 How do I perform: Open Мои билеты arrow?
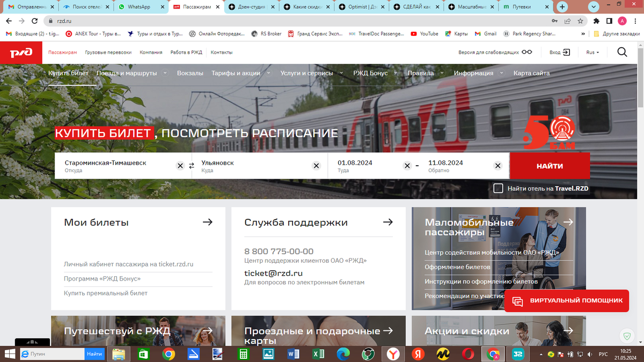click(x=208, y=222)
